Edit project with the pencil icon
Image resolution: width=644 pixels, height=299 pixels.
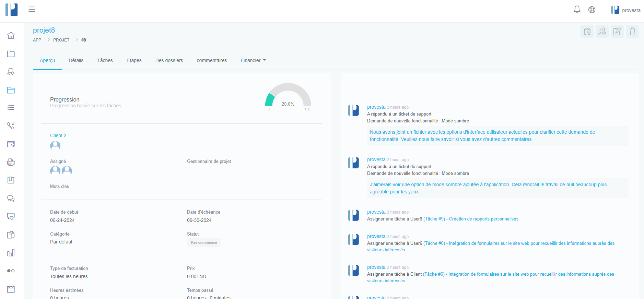617,32
